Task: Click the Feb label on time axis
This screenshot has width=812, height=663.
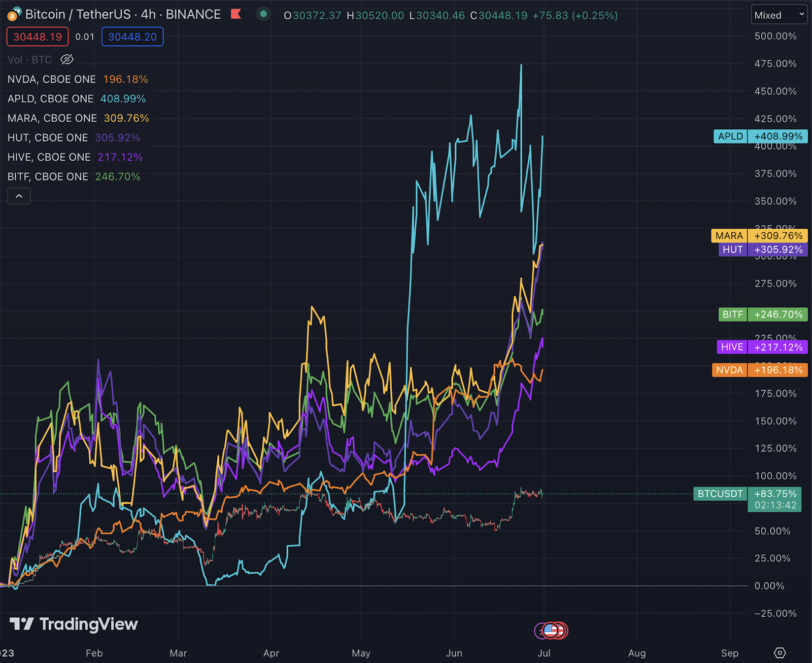Action: 94,653
